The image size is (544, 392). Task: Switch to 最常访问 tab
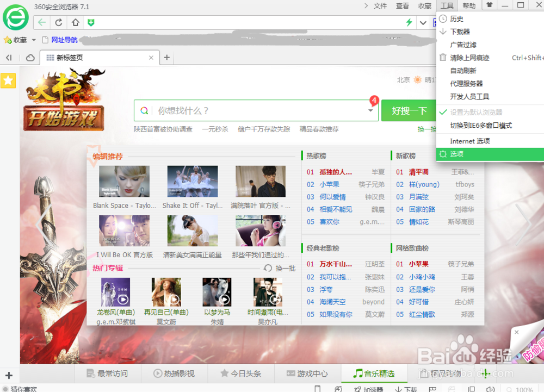tap(107, 374)
